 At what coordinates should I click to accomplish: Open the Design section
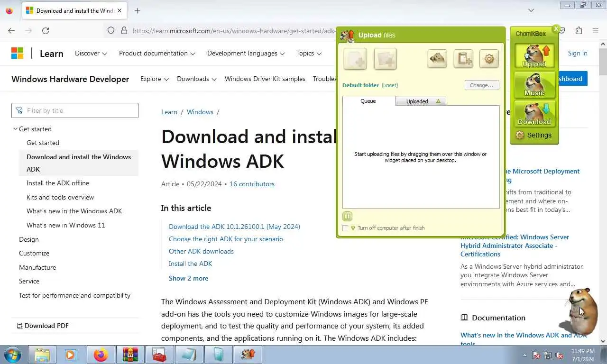(29, 239)
